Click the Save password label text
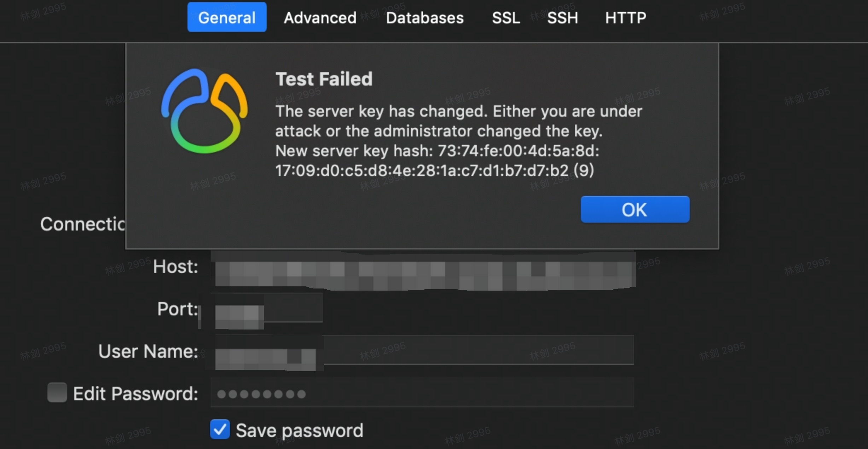The height and width of the screenshot is (449, 868). 300,431
